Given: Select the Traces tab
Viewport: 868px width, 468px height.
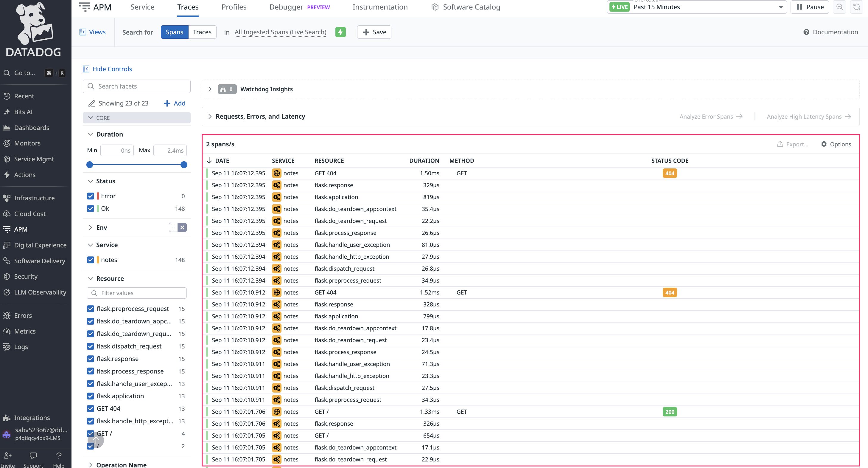Looking at the screenshot, I should [x=188, y=7].
